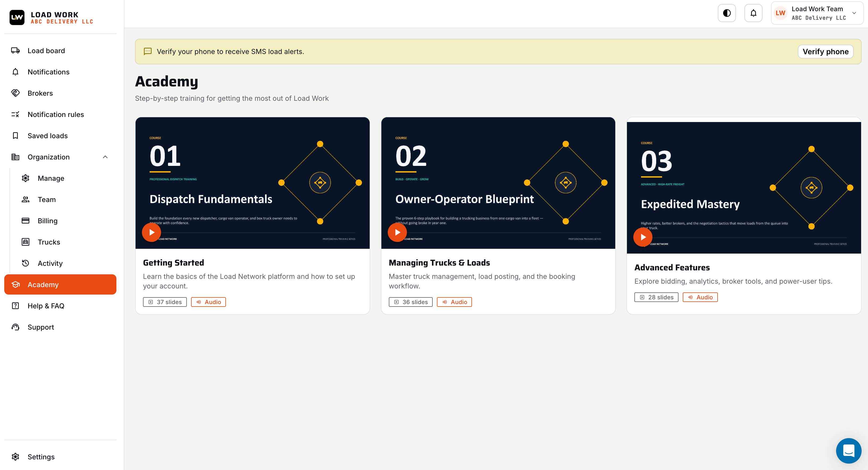Click the Billing card icon

click(26, 220)
